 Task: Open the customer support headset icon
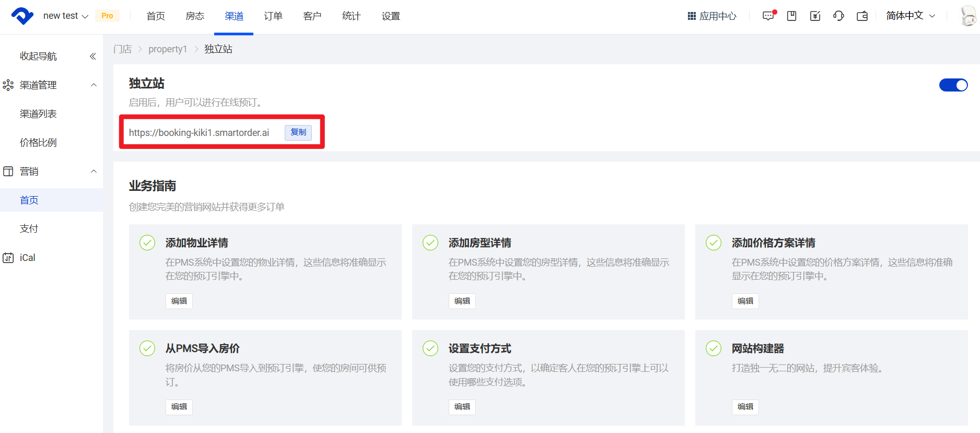(838, 16)
